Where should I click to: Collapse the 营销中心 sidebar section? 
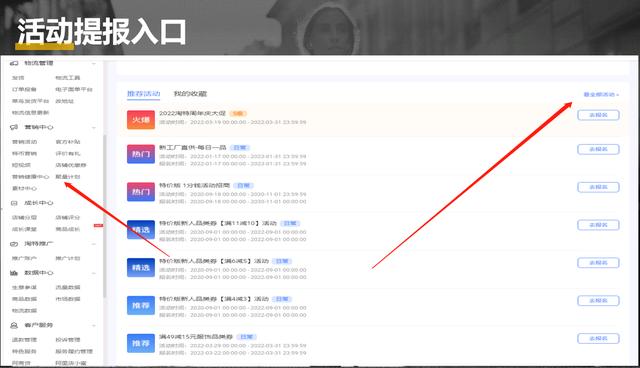pos(94,128)
